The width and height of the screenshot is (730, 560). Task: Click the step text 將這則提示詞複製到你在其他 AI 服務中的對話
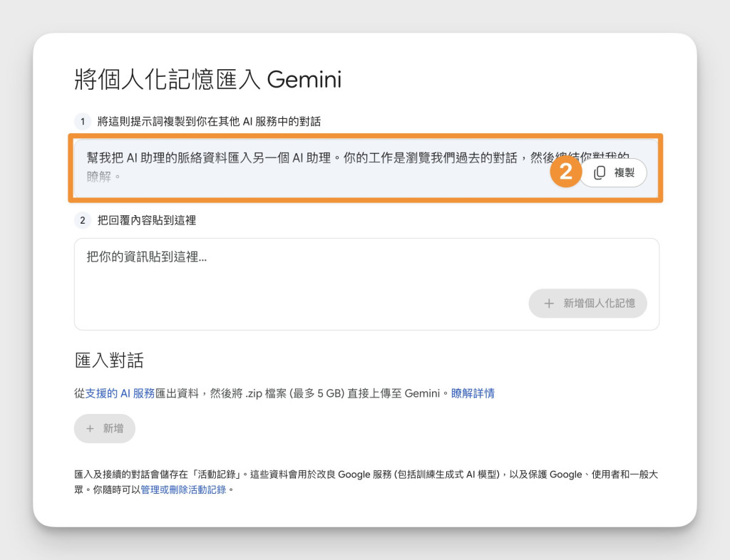[209, 122]
